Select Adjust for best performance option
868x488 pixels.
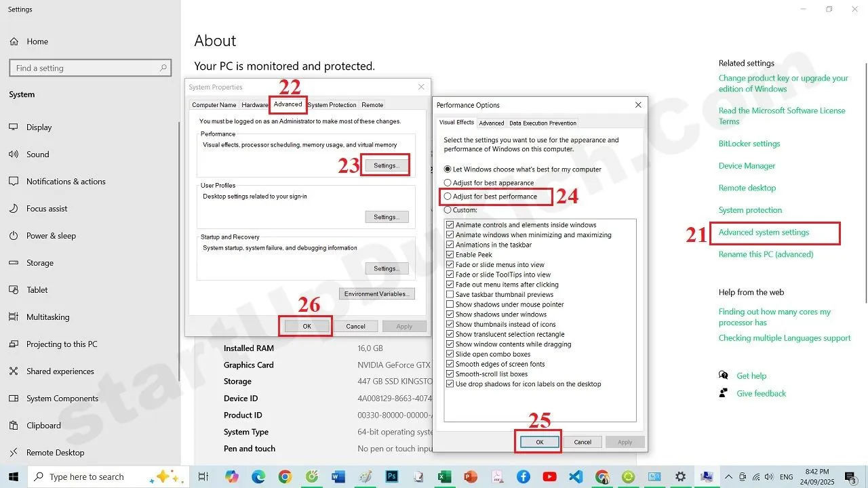click(448, 197)
